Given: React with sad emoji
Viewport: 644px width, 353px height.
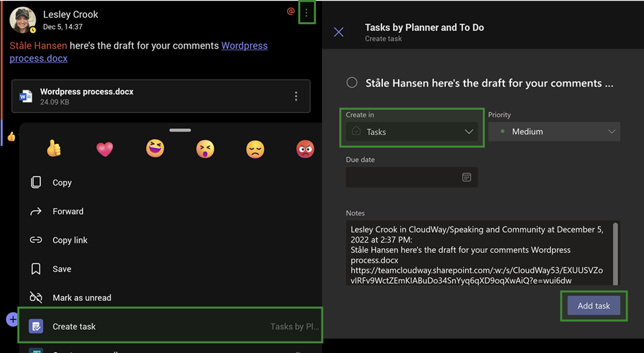Looking at the screenshot, I should click(255, 149).
